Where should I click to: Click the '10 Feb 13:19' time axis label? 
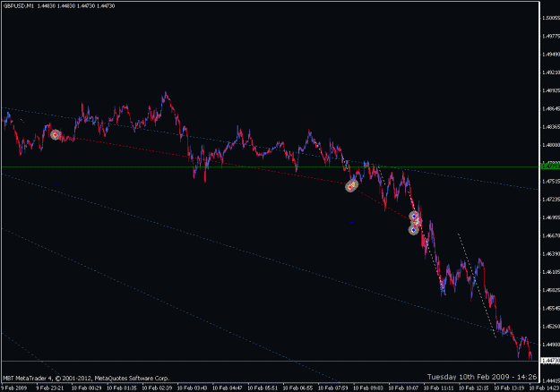click(x=509, y=388)
